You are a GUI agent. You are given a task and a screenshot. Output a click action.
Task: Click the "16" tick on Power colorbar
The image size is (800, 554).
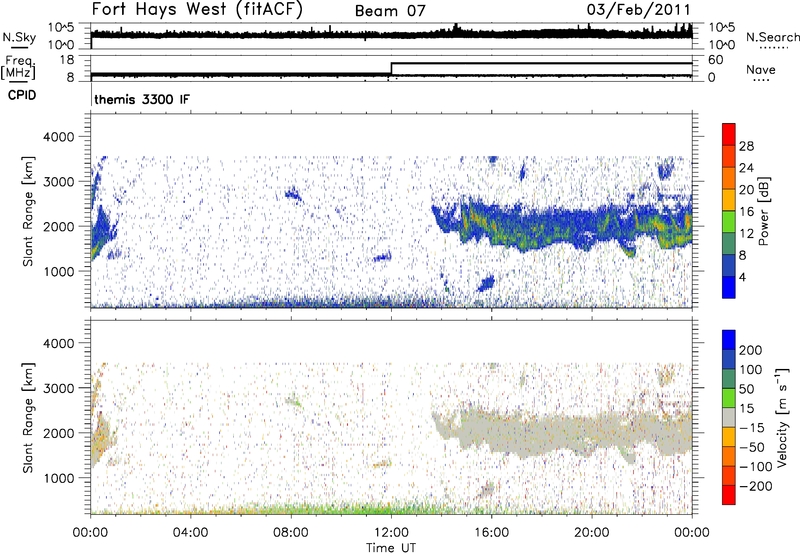pos(746,212)
